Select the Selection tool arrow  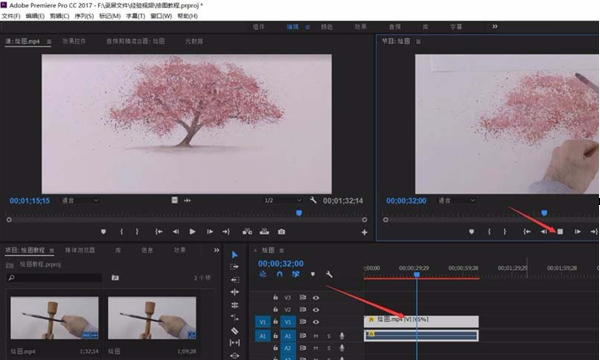pos(235,255)
